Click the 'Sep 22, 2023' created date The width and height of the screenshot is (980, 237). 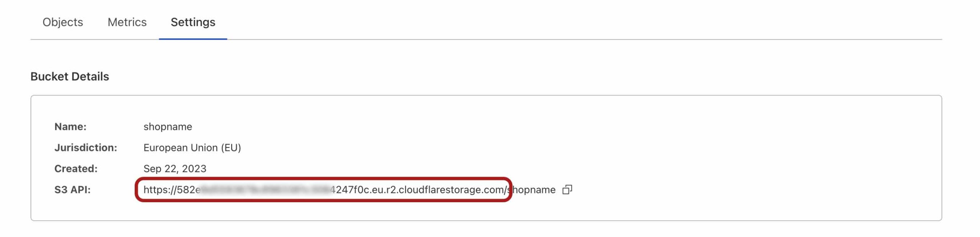[175, 169]
